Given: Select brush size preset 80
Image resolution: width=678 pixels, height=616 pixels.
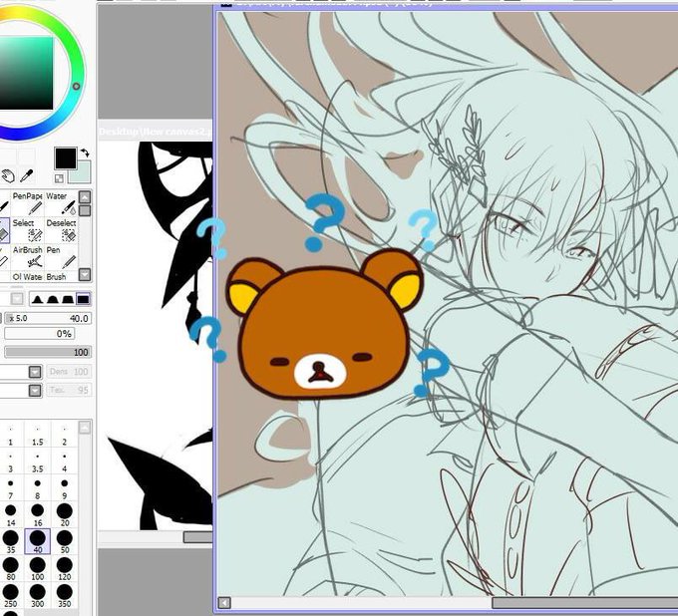Looking at the screenshot, I should pyautogui.click(x=10, y=568).
